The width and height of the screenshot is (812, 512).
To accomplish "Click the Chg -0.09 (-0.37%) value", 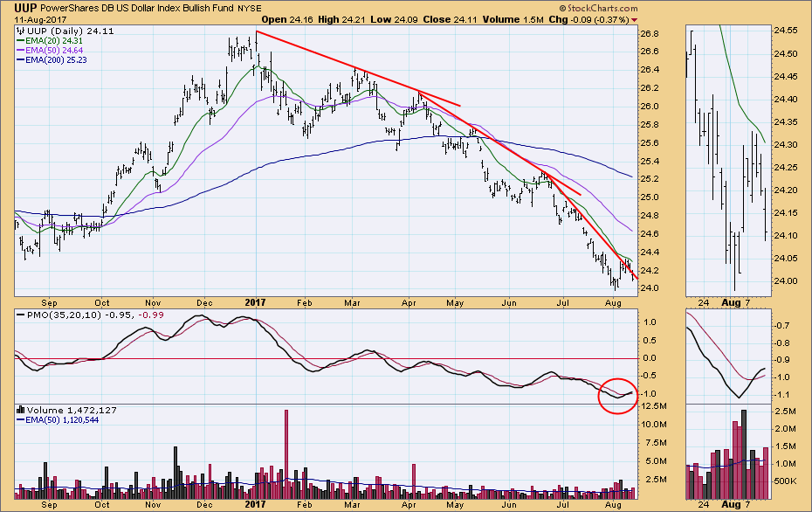I will [588, 20].
